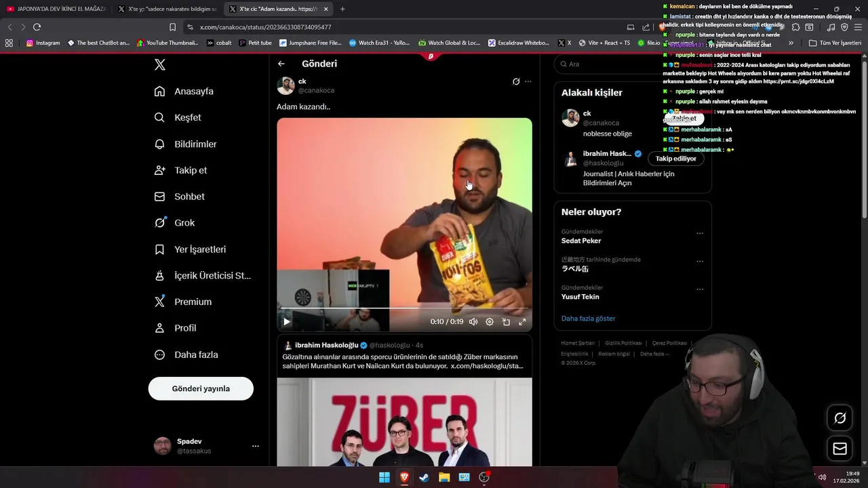This screenshot has width=868, height=488.
Task: Open the extensions puzzle icon
Action: 796,27
